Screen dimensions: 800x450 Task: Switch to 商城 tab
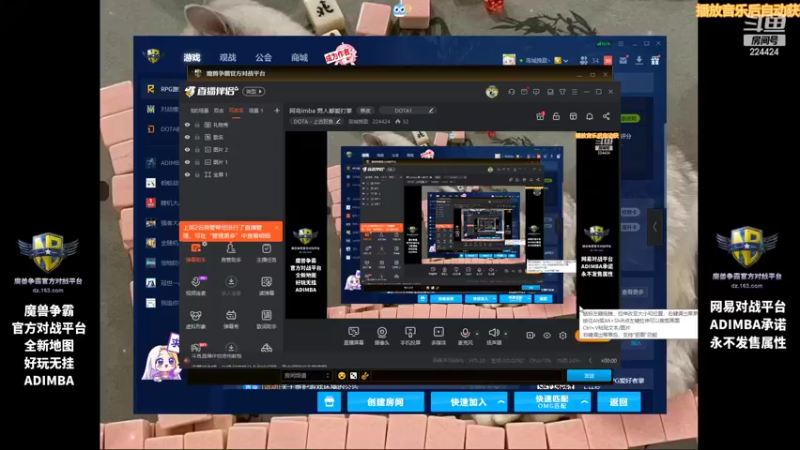pos(299,58)
